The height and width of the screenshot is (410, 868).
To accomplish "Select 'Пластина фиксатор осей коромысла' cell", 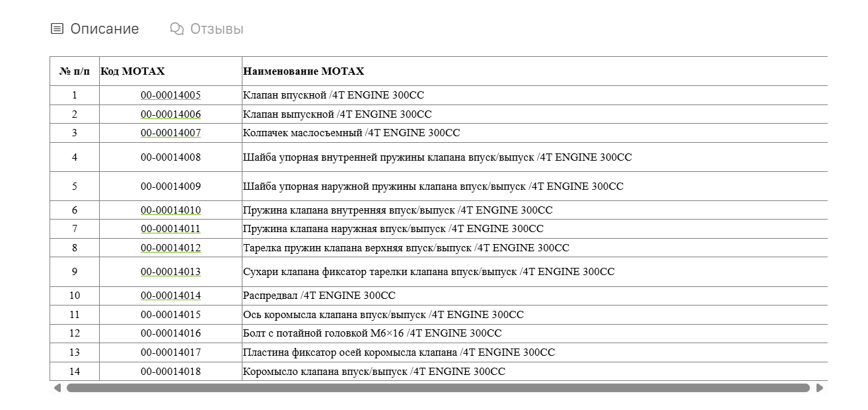I will pos(535,352).
